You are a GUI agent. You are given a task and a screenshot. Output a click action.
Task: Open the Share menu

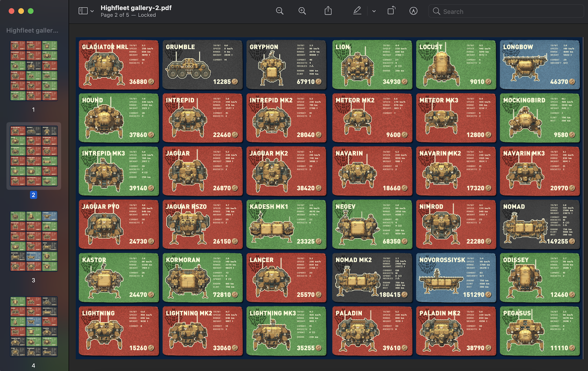pos(328,11)
